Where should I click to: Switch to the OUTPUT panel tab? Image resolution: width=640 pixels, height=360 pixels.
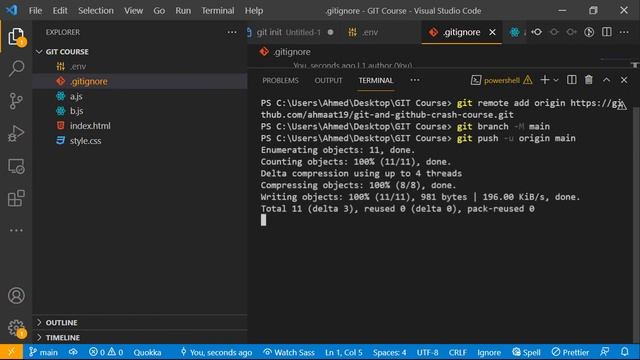[329, 80]
